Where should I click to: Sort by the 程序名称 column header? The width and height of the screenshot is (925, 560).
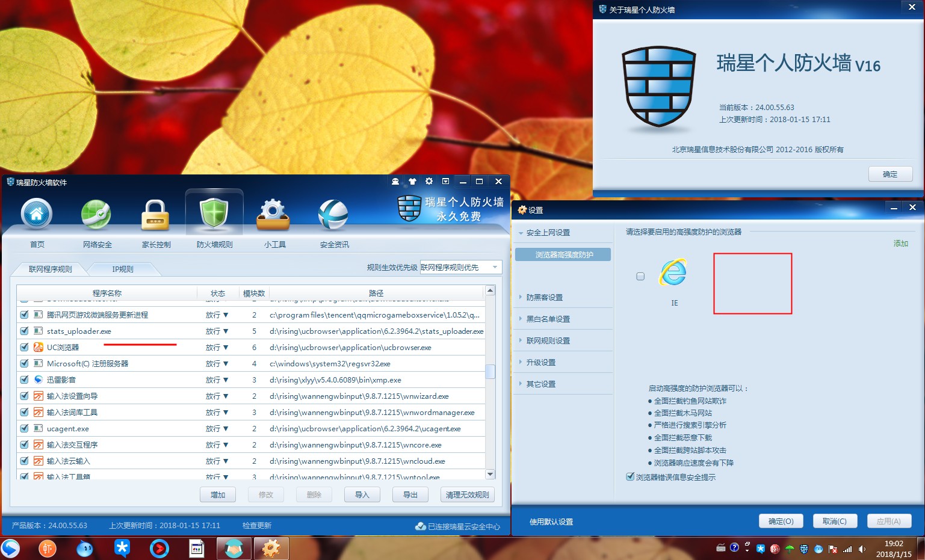(107, 293)
